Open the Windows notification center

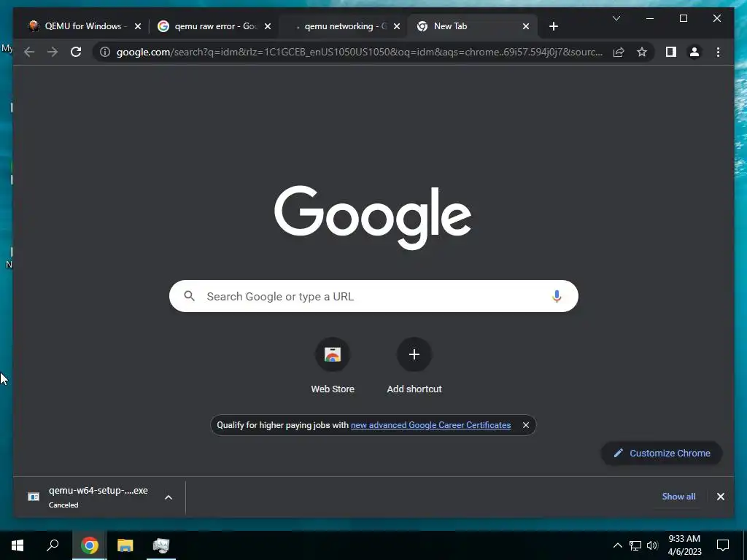(x=723, y=545)
